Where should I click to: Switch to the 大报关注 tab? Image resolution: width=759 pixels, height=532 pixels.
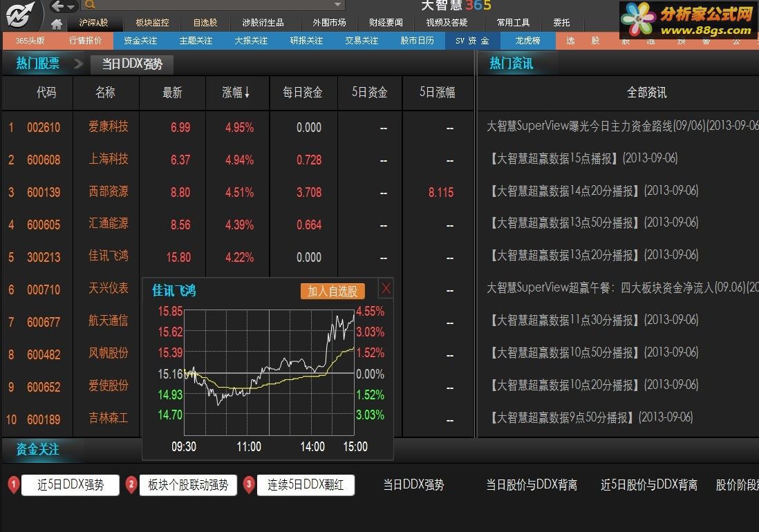point(251,41)
